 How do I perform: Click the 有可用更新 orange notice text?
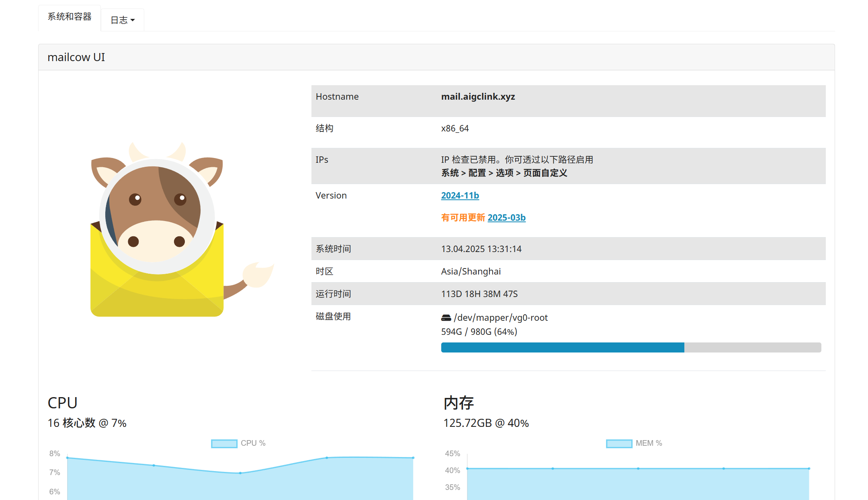(x=463, y=217)
